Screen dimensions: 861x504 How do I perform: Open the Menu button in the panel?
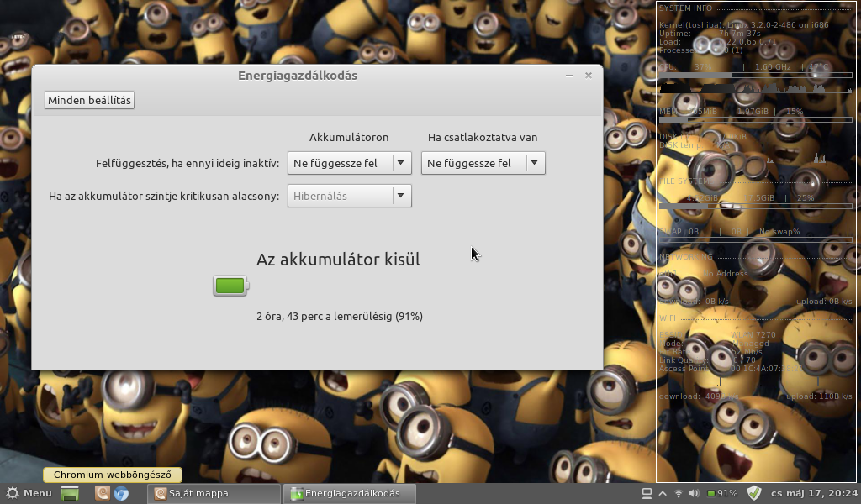[29, 493]
